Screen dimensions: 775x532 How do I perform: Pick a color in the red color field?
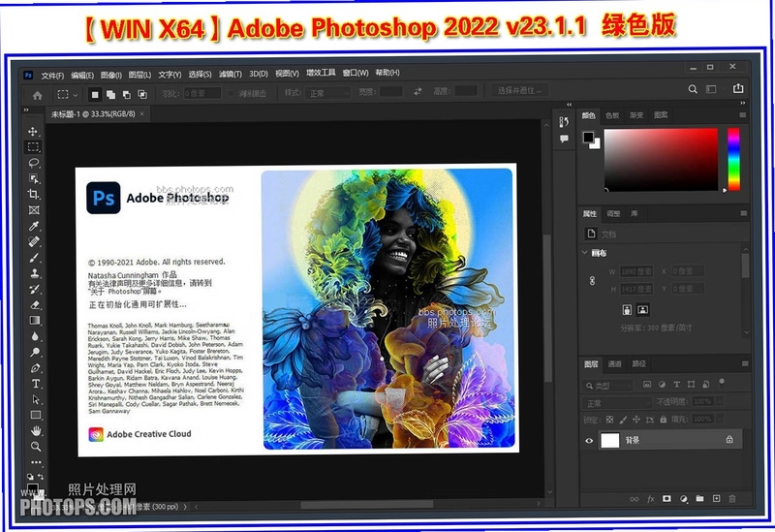point(661,159)
